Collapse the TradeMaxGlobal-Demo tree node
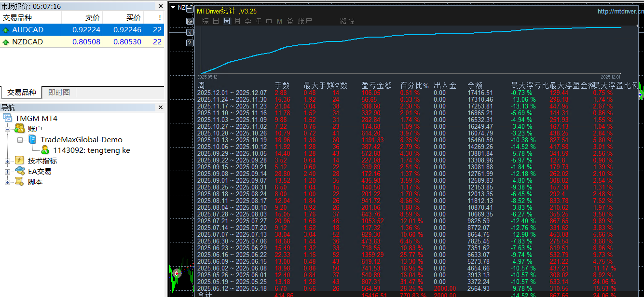The image size is (644, 297). (20, 139)
